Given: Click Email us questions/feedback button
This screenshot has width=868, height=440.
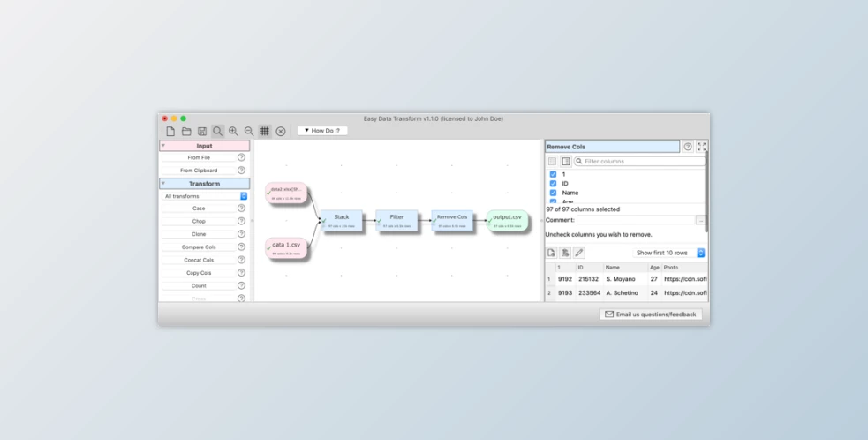Looking at the screenshot, I should coord(651,315).
